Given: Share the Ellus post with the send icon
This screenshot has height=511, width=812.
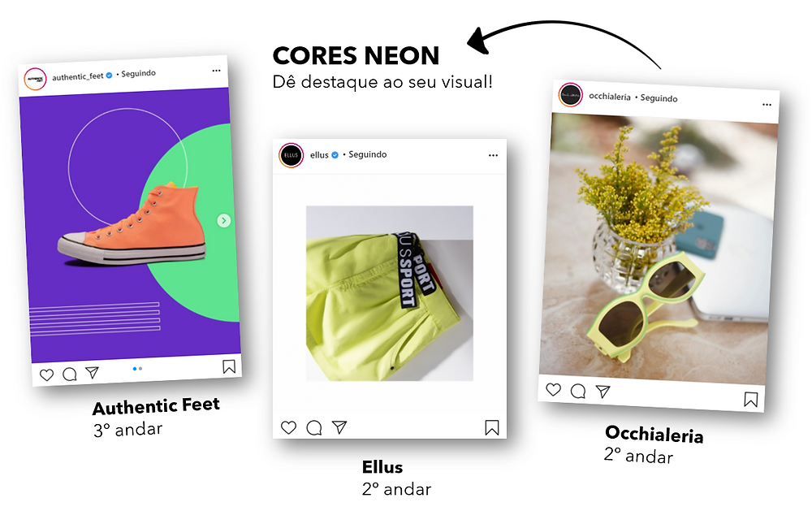Looking at the screenshot, I should 339,427.
